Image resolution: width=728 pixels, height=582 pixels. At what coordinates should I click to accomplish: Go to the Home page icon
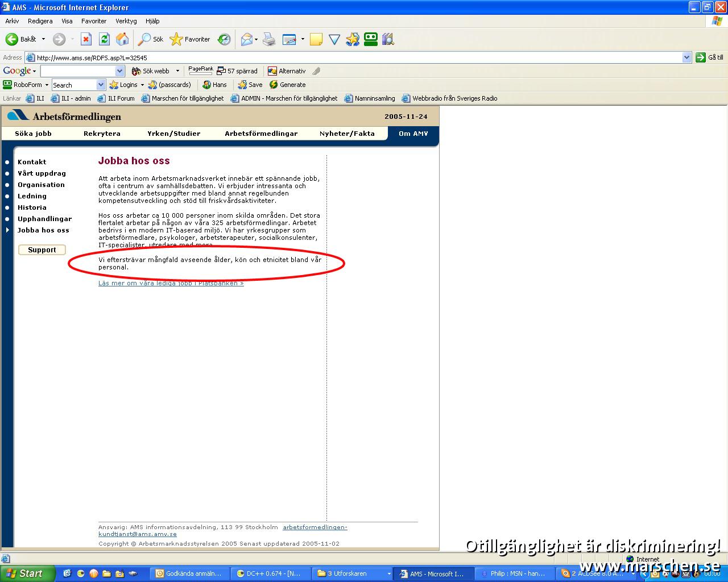pos(122,39)
